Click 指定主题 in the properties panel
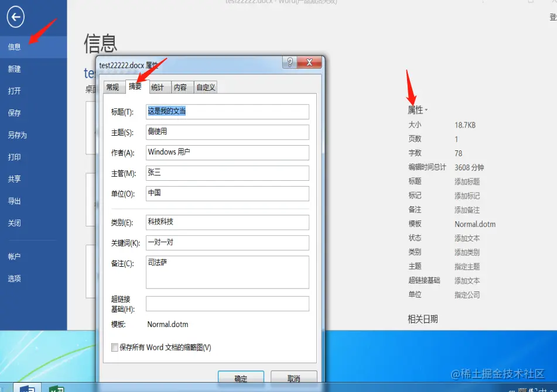 point(467,266)
